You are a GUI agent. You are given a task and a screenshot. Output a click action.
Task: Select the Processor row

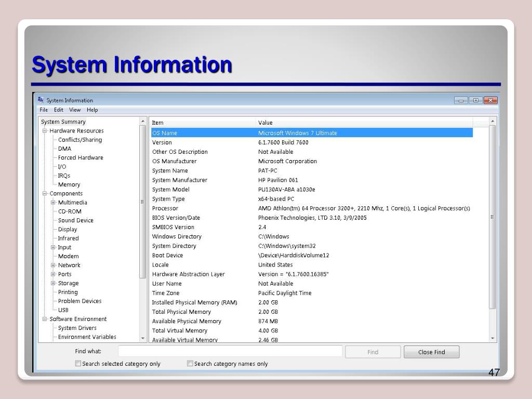312,208
